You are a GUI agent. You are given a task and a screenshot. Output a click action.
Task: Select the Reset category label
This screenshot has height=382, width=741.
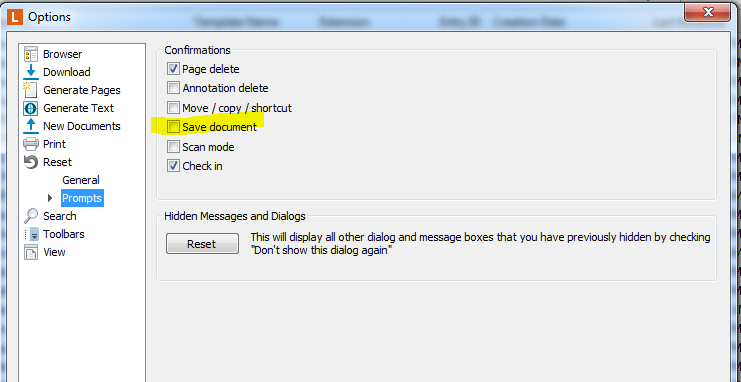pos(57,162)
